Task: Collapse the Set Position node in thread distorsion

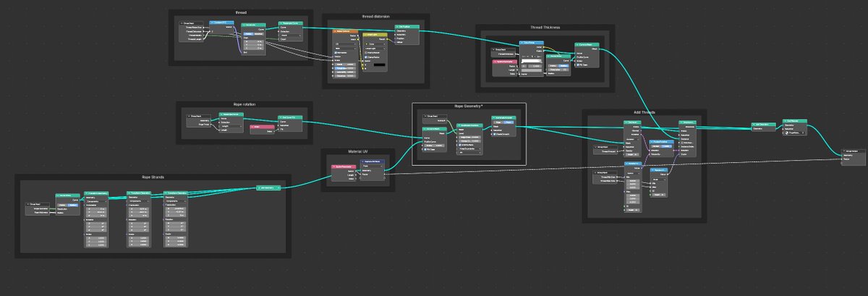Action: click(396, 27)
